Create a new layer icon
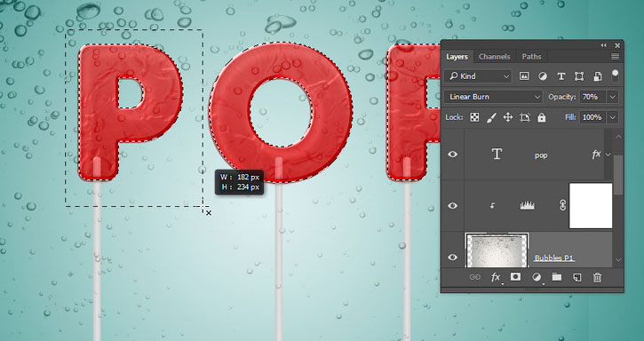The width and height of the screenshot is (644, 341). 576,277
